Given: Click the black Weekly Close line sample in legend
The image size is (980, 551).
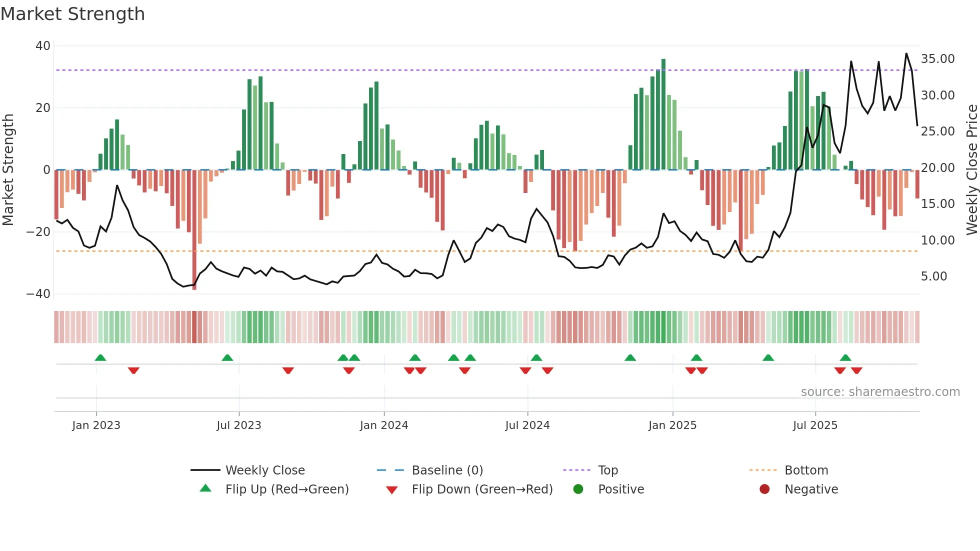Looking at the screenshot, I should tap(205, 470).
